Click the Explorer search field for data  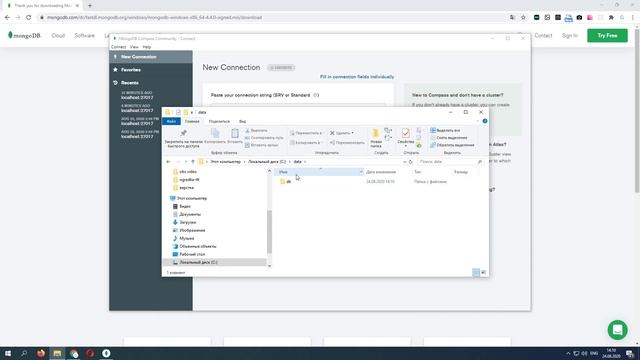(x=450, y=162)
